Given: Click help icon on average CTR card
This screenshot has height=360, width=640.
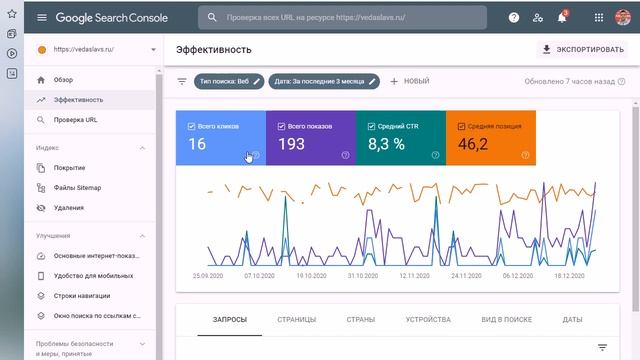Looking at the screenshot, I should click(436, 155).
